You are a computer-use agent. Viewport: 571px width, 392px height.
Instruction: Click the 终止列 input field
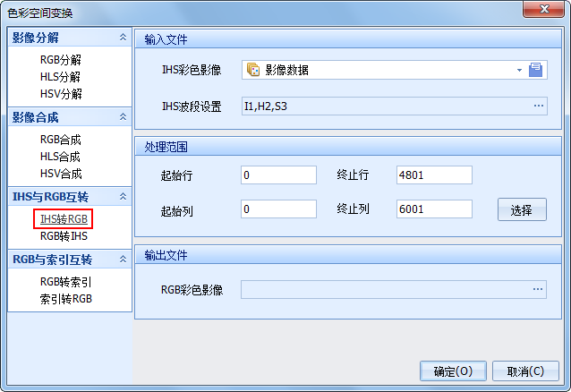click(x=434, y=209)
